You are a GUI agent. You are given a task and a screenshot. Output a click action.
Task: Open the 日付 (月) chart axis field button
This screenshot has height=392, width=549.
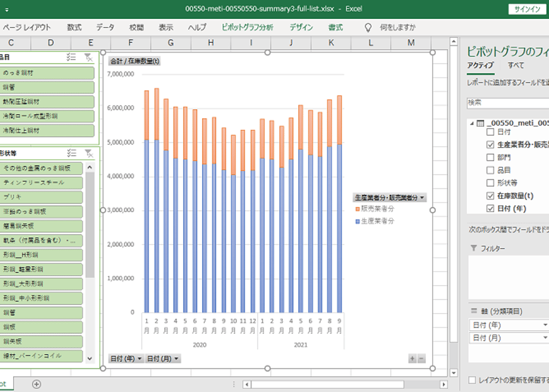(163, 358)
